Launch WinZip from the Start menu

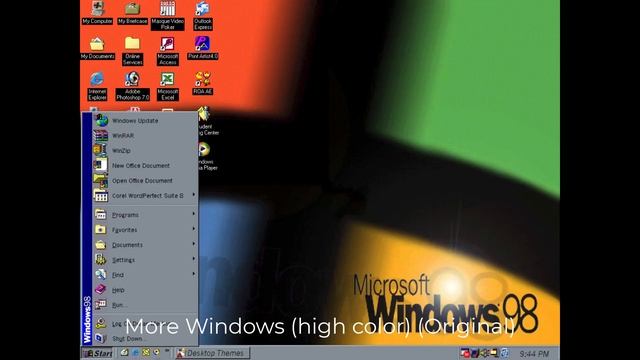(145, 151)
